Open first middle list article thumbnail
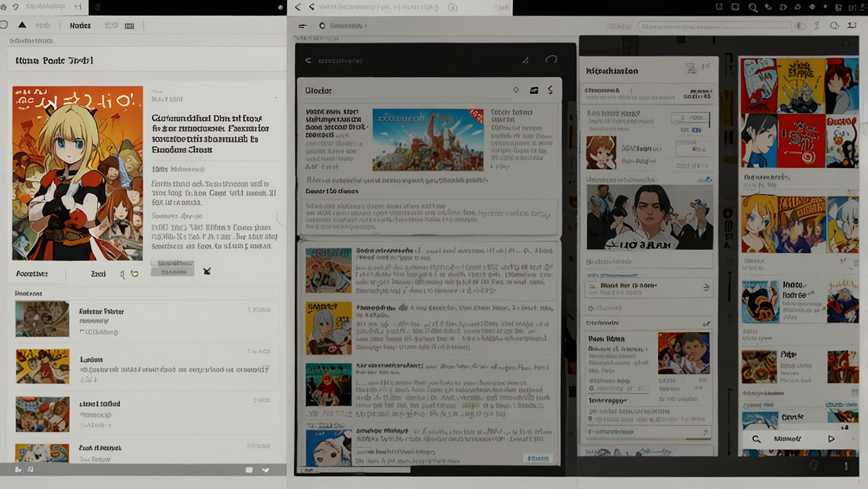868x489 pixels. [x=329, y=270]
